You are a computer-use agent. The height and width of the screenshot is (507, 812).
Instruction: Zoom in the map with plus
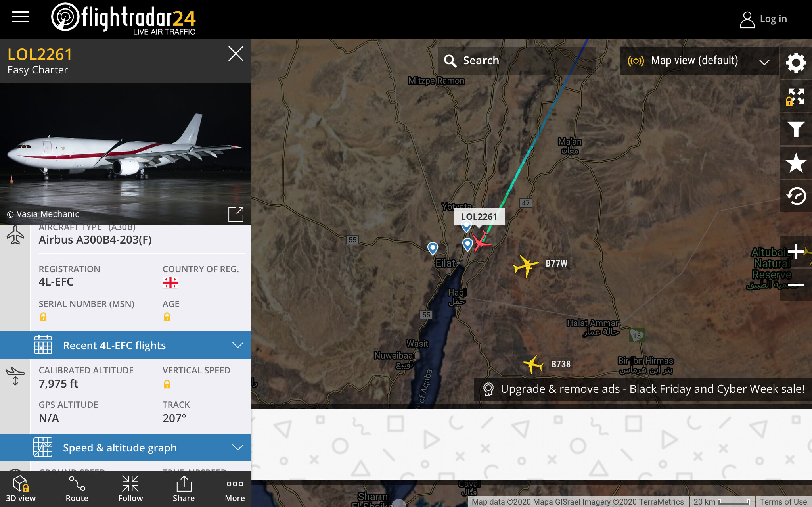[x=796, y=252]
